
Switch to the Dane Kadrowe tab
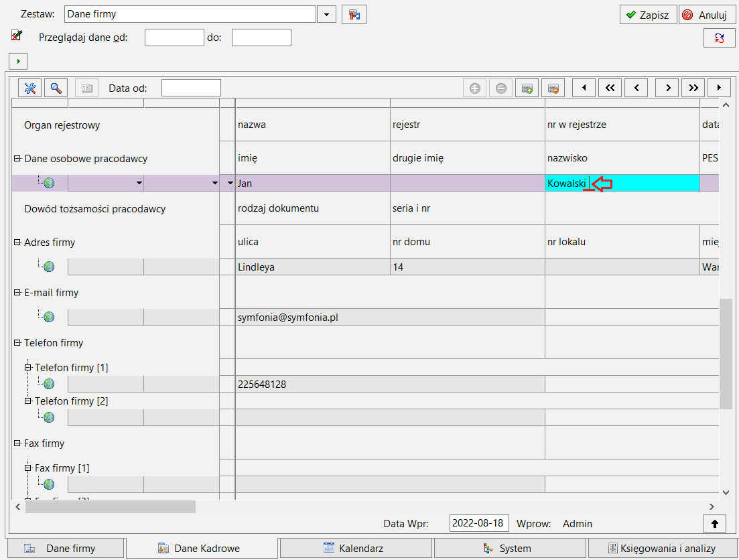click(x=202, y=548)
